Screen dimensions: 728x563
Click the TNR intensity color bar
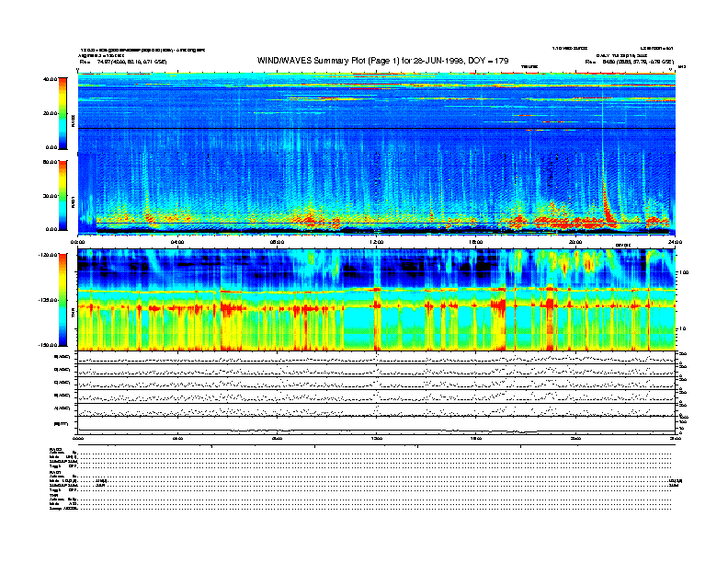(x=63, y=300)
